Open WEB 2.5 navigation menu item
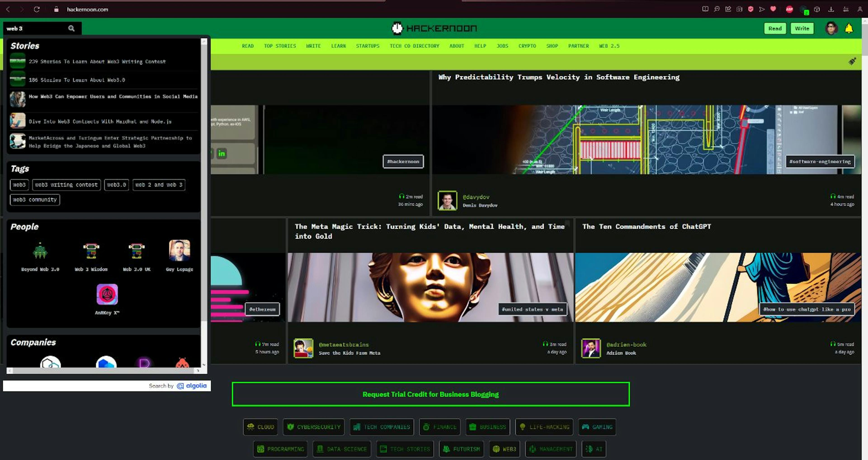Viewport: 868px width, 460px height. coord(609,46)
